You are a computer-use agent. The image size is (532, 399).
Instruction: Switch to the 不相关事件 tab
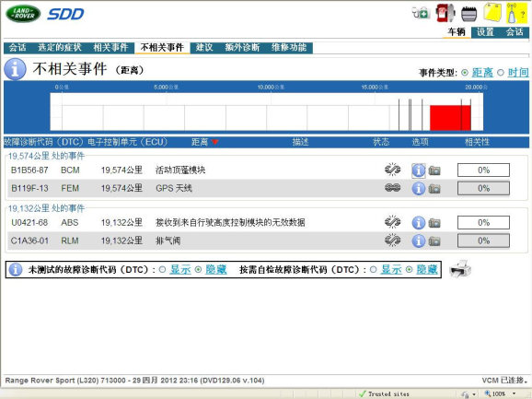coord(162,48)
